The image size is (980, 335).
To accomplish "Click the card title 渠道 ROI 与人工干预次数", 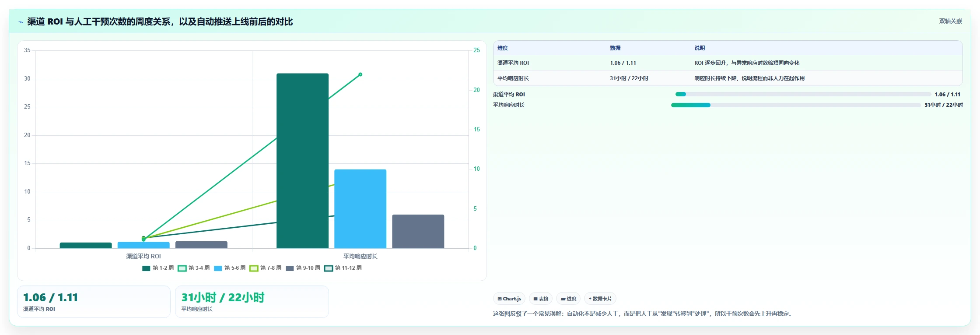I will point(160,21).
